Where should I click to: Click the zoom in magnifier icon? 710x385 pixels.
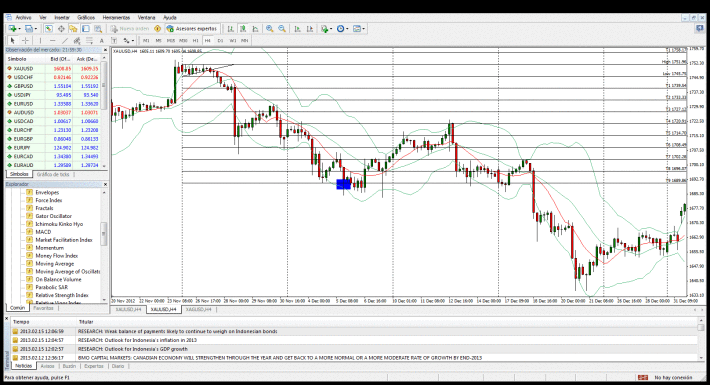pos(269,29)
